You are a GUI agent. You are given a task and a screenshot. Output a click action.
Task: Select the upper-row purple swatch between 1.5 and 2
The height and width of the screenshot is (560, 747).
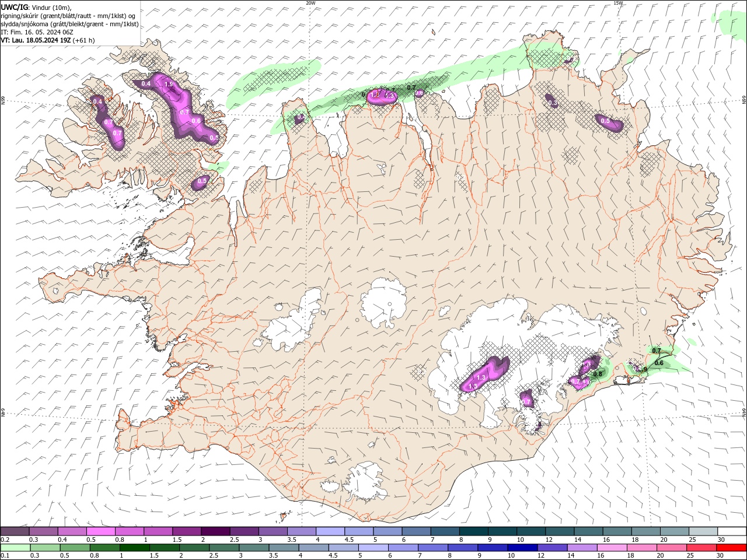coord(187,531)
